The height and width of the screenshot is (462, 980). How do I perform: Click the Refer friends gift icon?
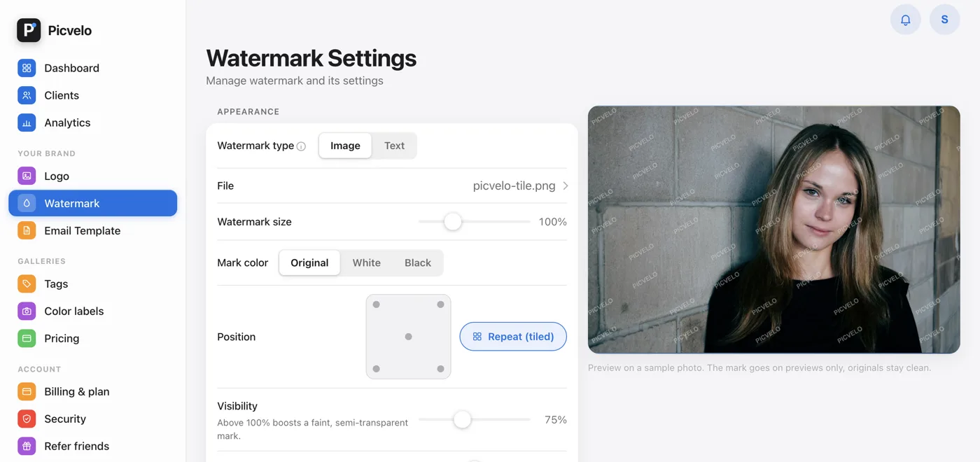27,446
